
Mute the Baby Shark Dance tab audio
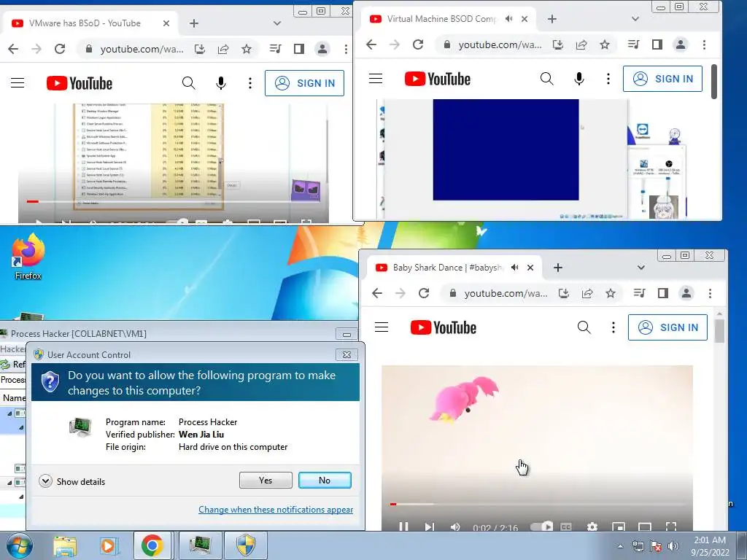[x=514, y=268]
